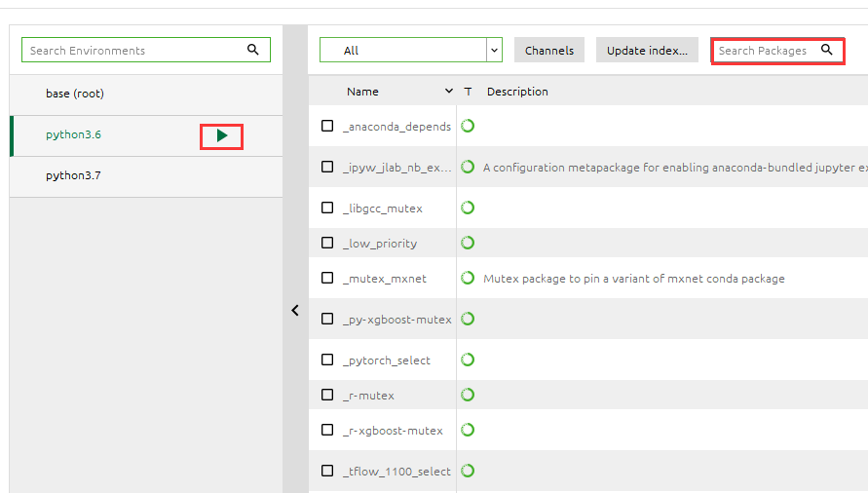Select the python3.6 environment
Viewport: 868px width, 493px height.
click(x=146, y=135)
